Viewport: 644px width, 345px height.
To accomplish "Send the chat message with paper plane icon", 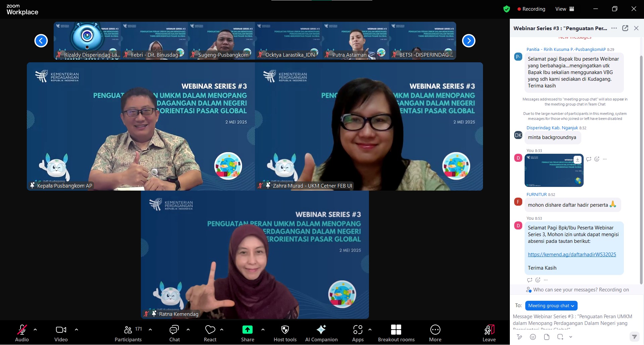I will tap(634, 337).
